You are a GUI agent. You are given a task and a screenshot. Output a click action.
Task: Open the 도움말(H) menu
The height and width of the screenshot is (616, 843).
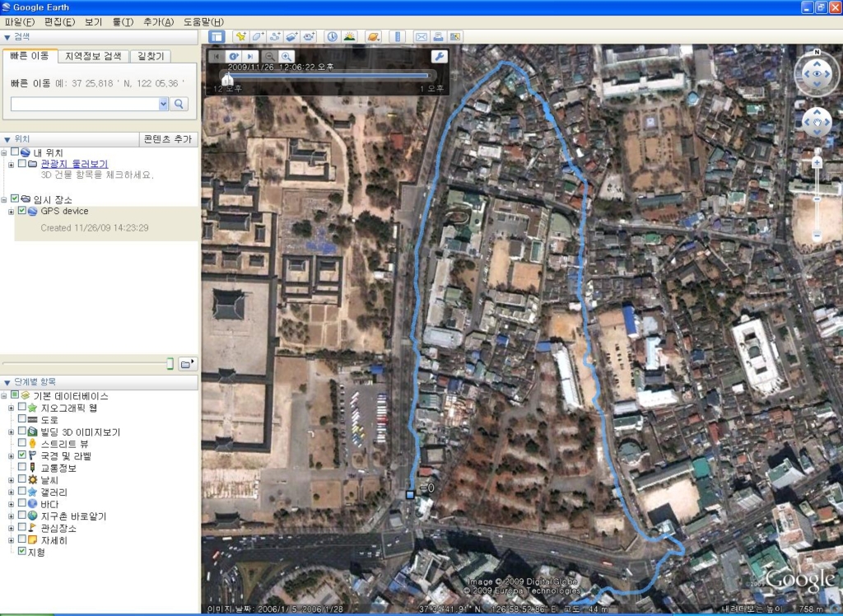click(x=203, y=22)
